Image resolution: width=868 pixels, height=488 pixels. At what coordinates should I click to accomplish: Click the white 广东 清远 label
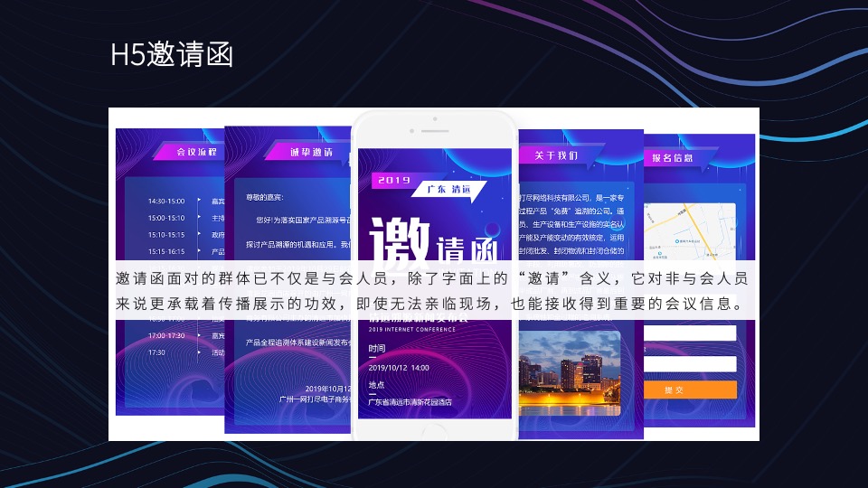click(x=448, y=189)
